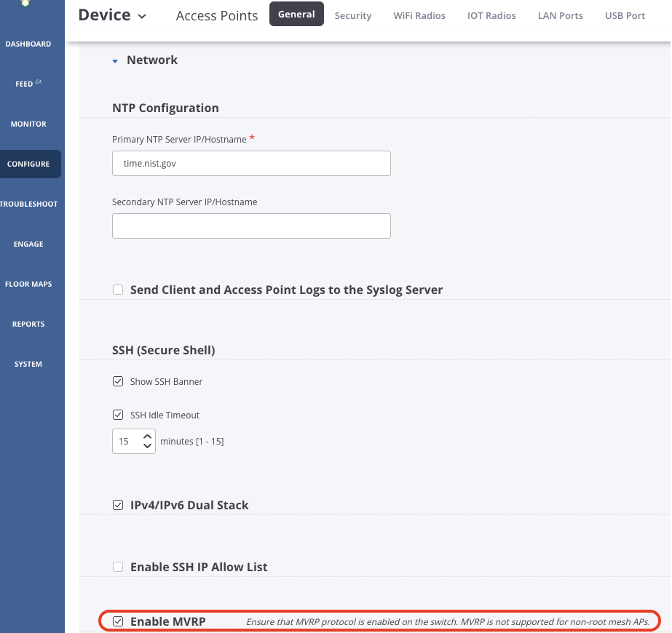The image size is (672, 633).
Task: Disable SSH Idle Timeout
Action: (118, 415)
